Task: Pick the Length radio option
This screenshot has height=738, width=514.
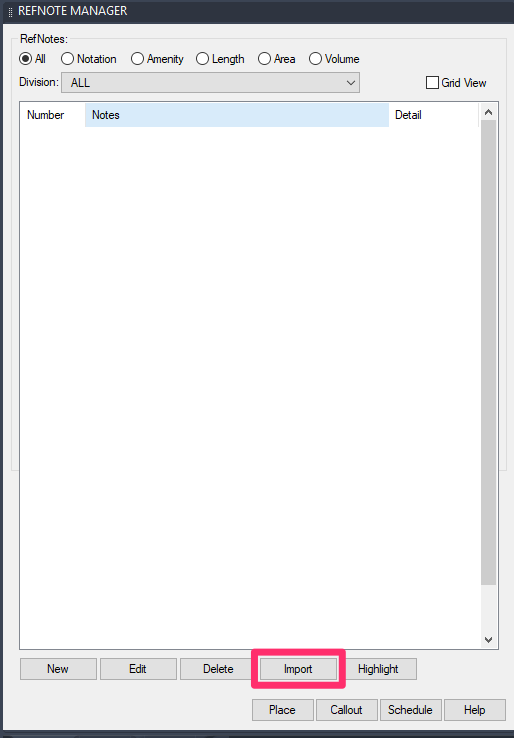Action: point(202,59)
